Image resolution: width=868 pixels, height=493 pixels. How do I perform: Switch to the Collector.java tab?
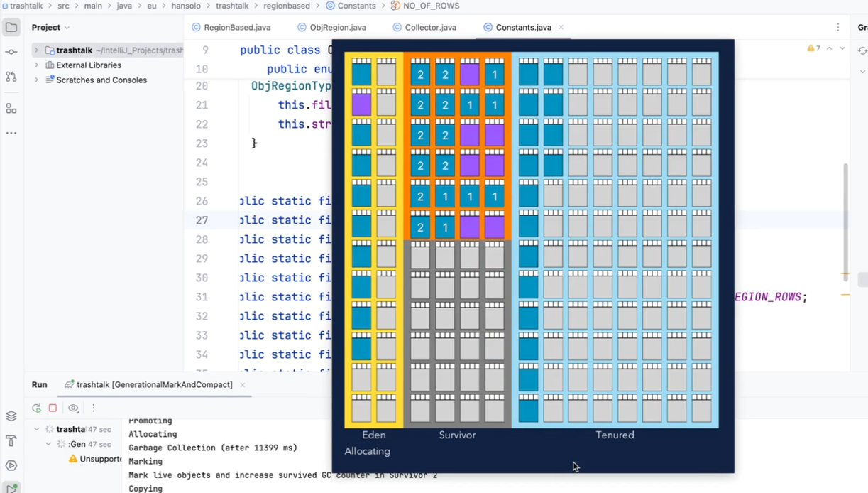pyautogui.click(x=424, y=28)
